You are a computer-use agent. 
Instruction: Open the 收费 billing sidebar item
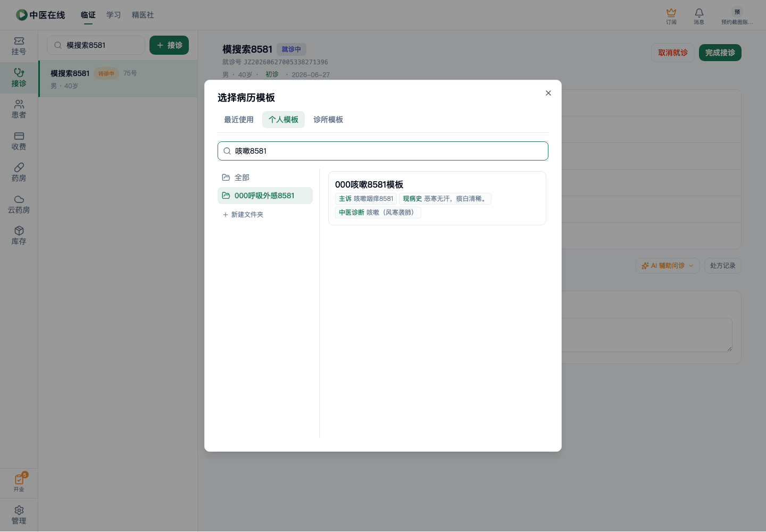tap(19, 141)
